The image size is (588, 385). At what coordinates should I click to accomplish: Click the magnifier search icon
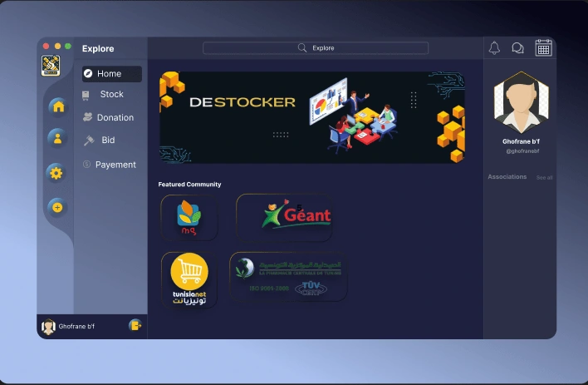click(301, 47)
